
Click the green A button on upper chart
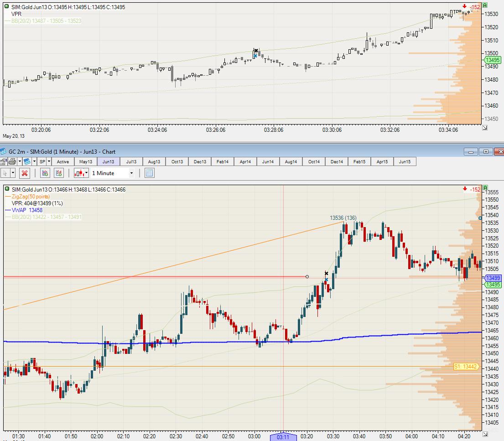pos(485,5)
